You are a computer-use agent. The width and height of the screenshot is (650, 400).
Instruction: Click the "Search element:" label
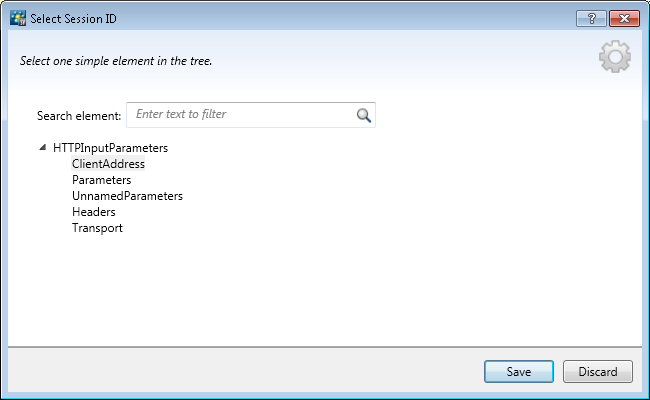(x=78, y=115)
